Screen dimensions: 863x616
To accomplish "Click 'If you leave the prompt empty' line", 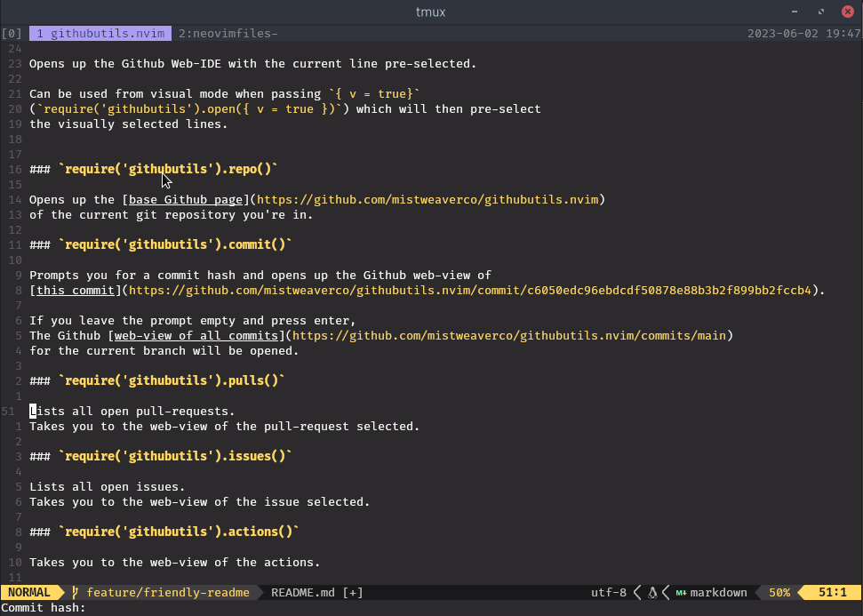I will 193,320.
